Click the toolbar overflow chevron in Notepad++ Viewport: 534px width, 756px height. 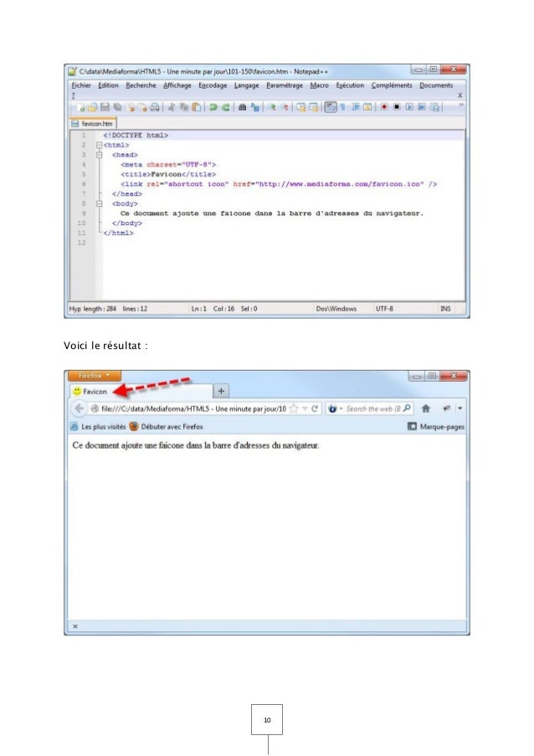coord(461,104)
